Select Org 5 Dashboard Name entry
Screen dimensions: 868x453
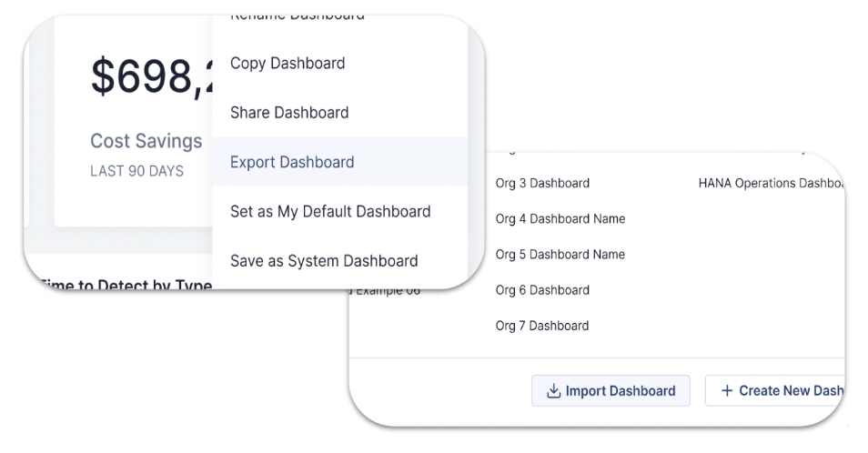(560, 255)
